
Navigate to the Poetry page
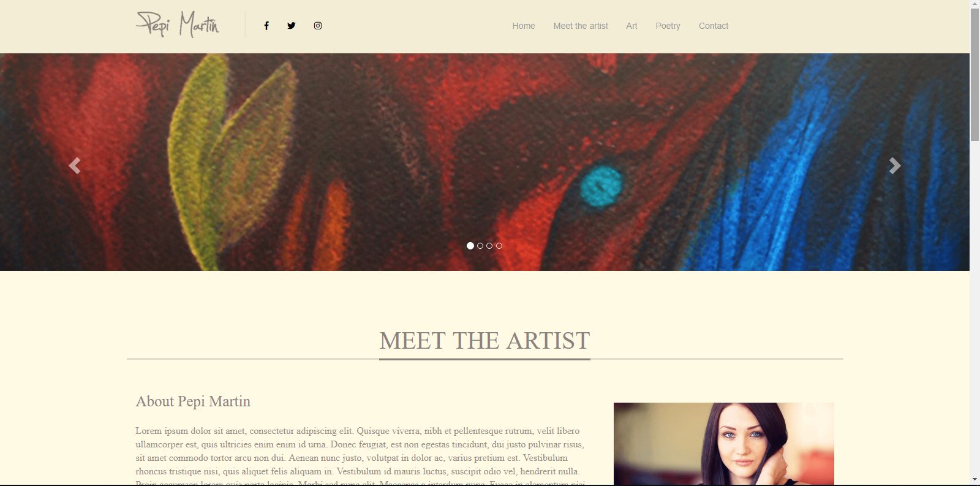point(668,26)
